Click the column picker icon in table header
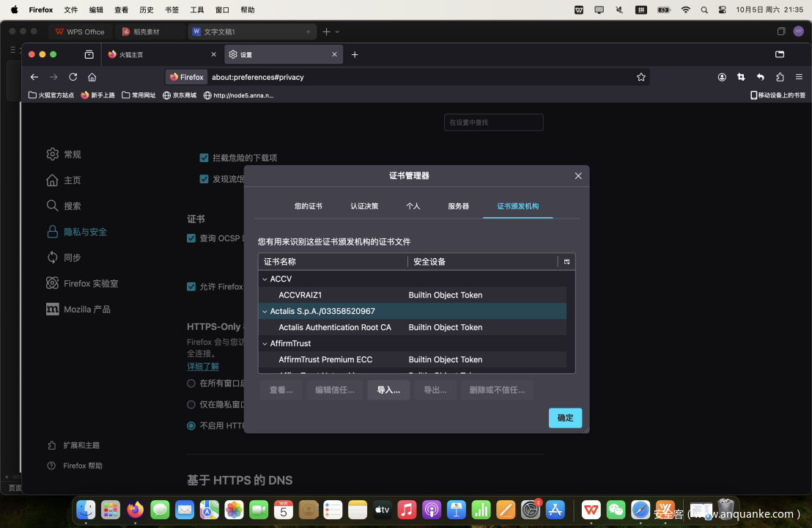Image resolution: width=812 pixels, height=528 pixels. point(566,262)
